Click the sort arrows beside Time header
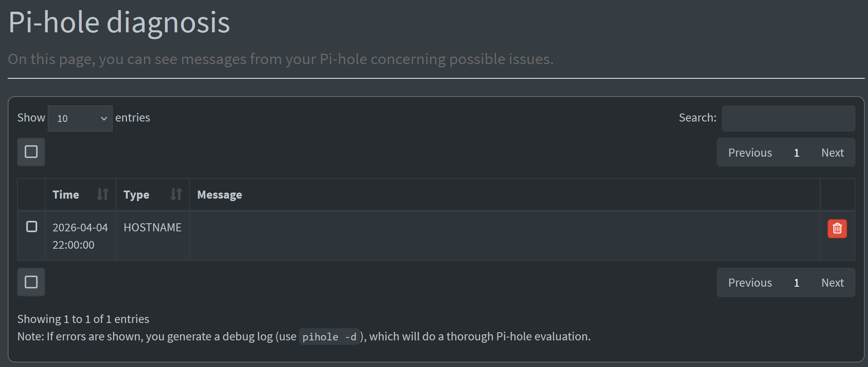The height and width of the screenshot is (367, 868). (x=103, y=194)
